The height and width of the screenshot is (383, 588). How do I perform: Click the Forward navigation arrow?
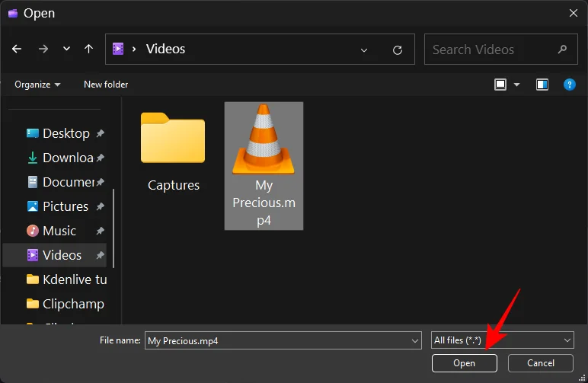coord(43,49)
